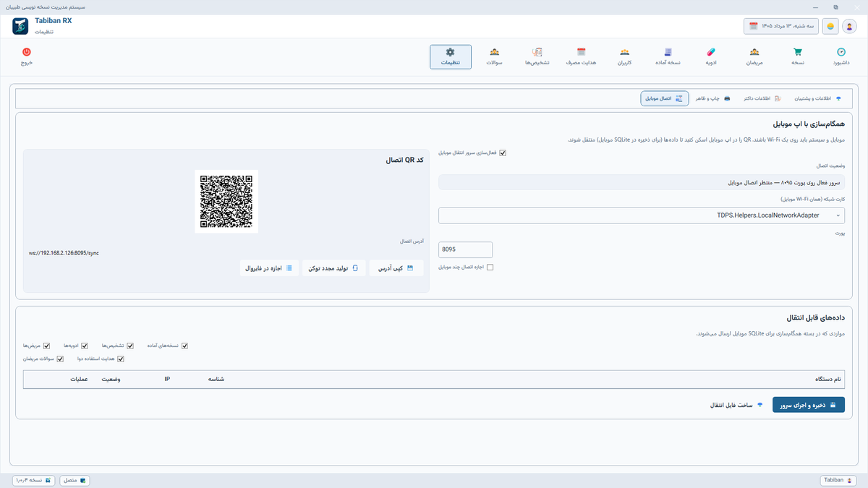Uncheck the مریض‌ها data checkbox

[47, 346]
